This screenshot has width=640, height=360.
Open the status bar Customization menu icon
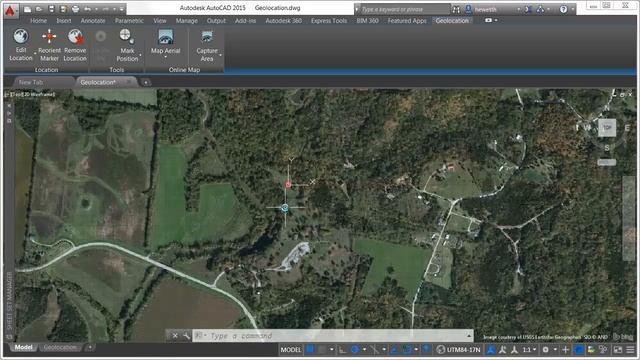coord(631,350)
